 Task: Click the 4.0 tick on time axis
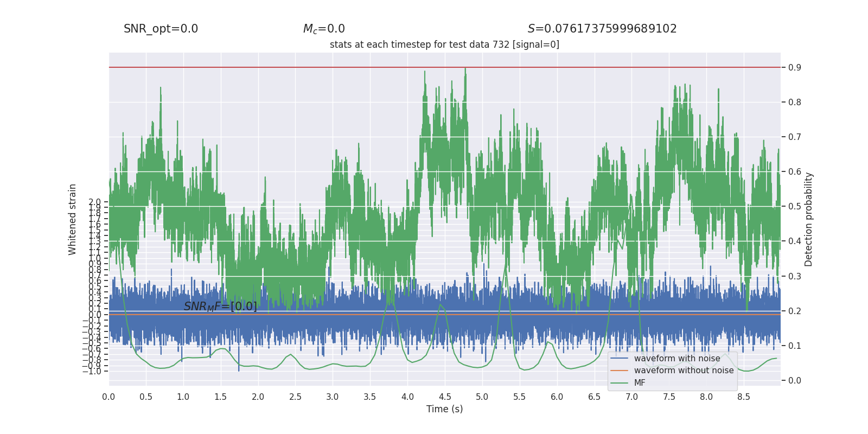click(x=407, y=397)
